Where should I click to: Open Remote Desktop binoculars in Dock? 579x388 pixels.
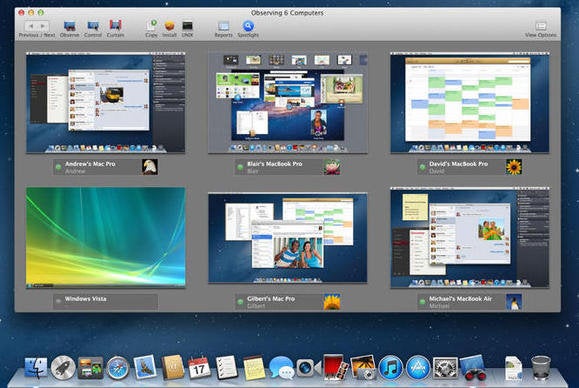pyautogui.click(x=473, y=368)
